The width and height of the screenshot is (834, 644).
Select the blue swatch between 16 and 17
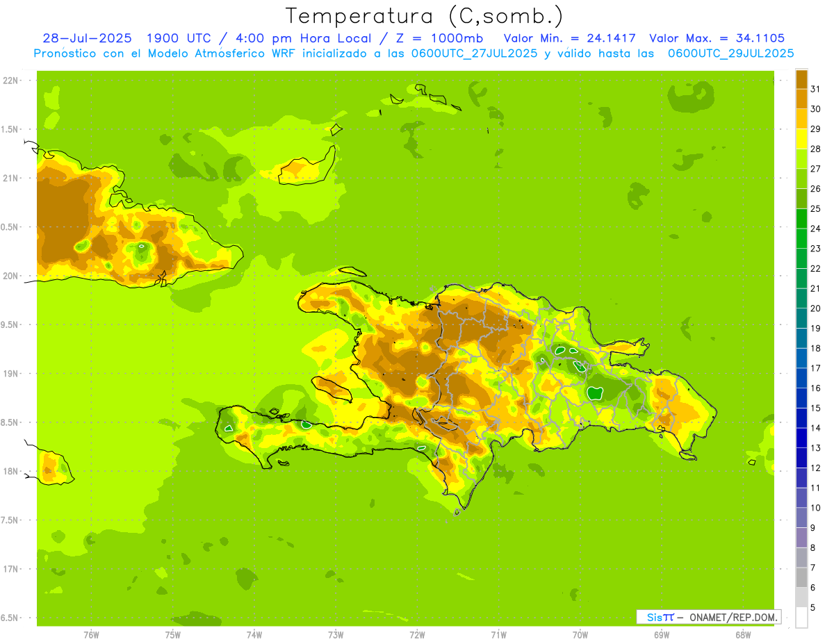coord(802,378)
